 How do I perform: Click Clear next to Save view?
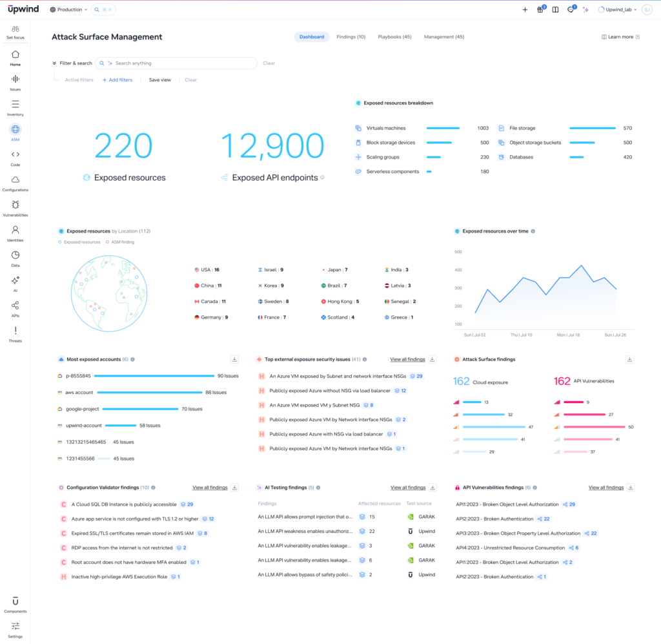(x=190, y=79)
